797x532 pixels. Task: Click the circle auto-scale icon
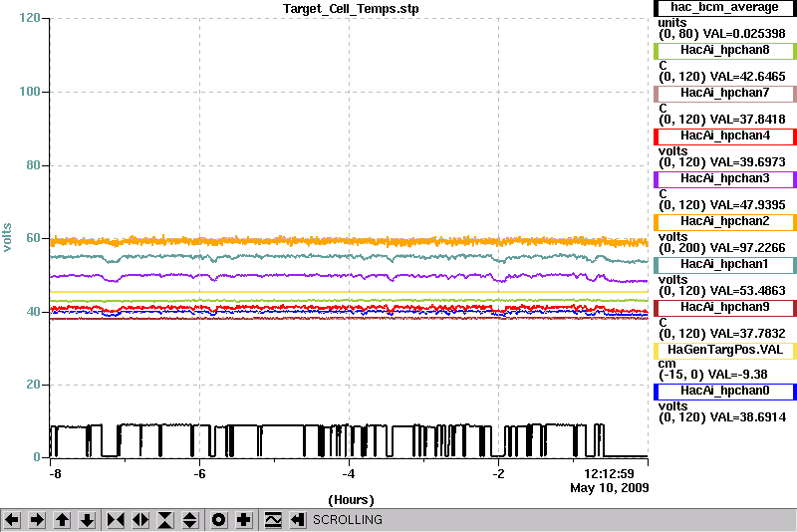[x=219, y=520]
